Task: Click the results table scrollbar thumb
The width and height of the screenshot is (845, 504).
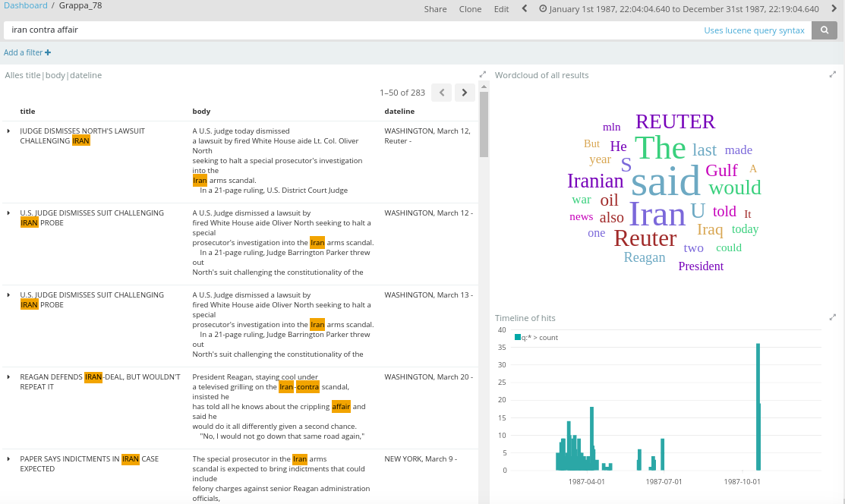Action: pos(484,124)
